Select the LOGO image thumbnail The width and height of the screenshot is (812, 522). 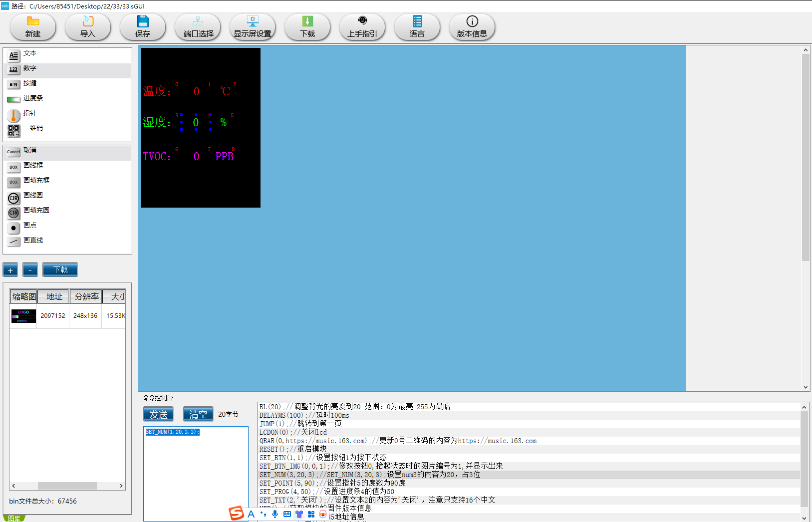coord(23,316)
